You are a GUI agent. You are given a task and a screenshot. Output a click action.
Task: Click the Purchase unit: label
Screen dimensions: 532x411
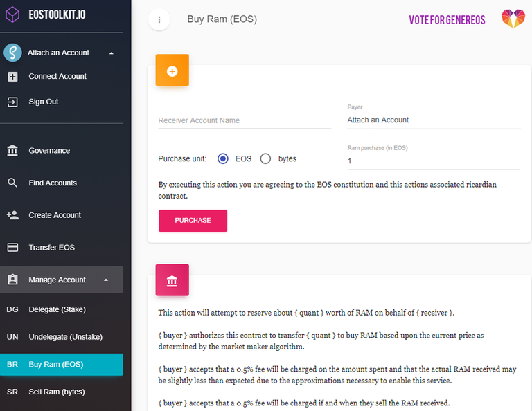tap(182, 158)
